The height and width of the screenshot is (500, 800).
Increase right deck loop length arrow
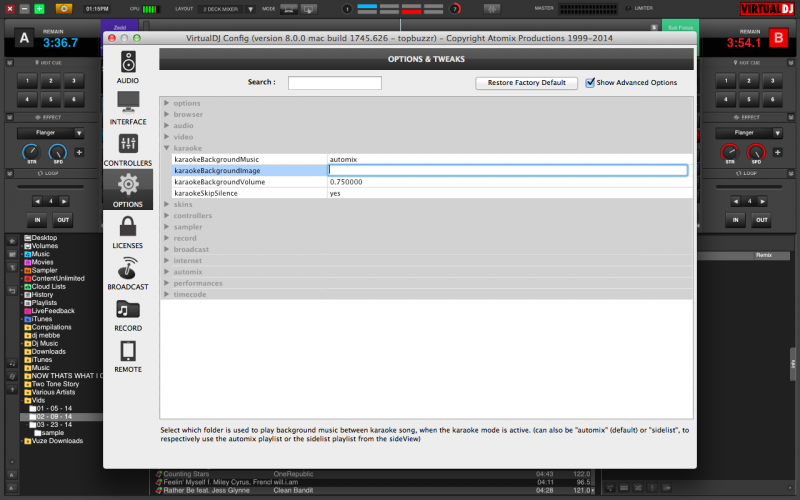[762, 201]
